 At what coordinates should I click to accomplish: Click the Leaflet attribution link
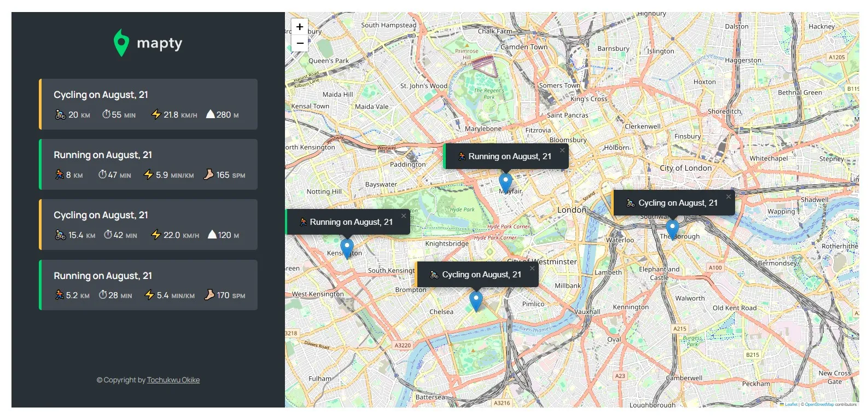pos(791,405)
